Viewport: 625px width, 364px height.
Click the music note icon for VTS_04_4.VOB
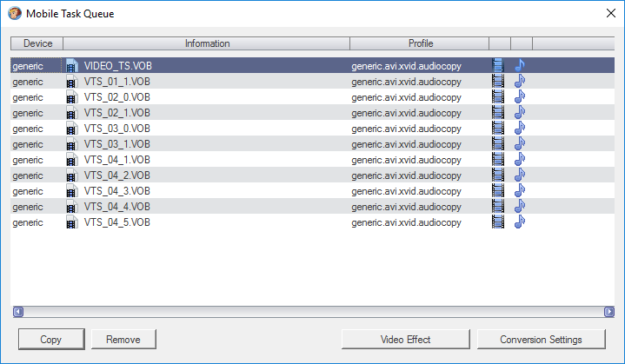click(520, 206)
